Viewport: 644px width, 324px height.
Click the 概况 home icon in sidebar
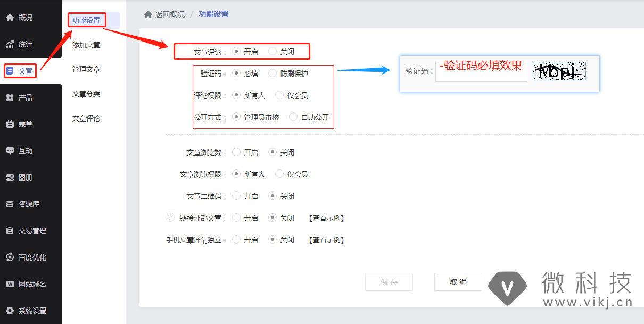pos(10,18)
